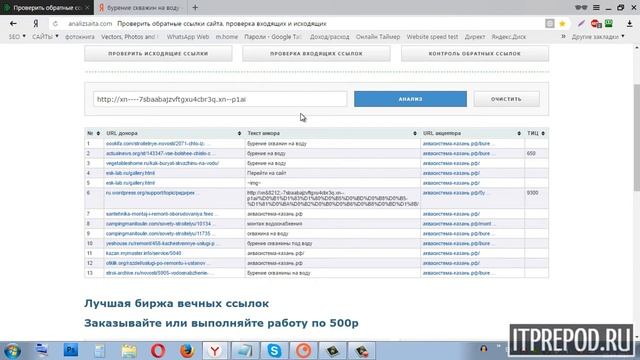Reload the page with the refresh icon
640x360 pixels.
pos(56,24)
